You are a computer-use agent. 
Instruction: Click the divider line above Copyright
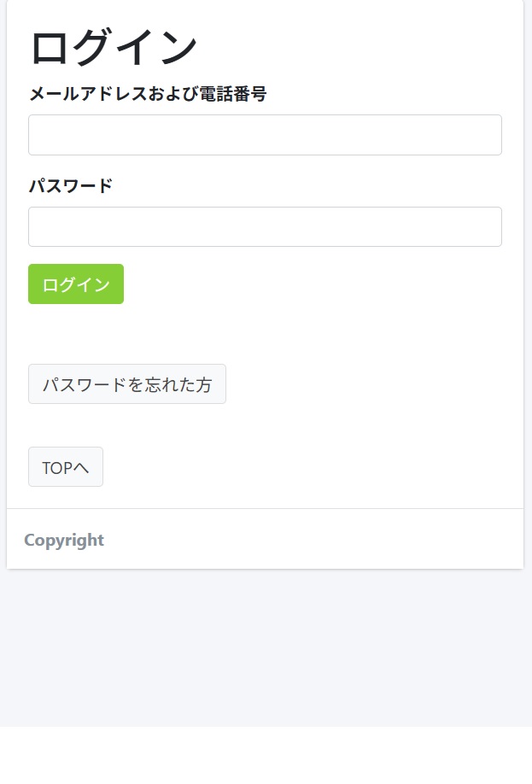click(x=265, y=508)
